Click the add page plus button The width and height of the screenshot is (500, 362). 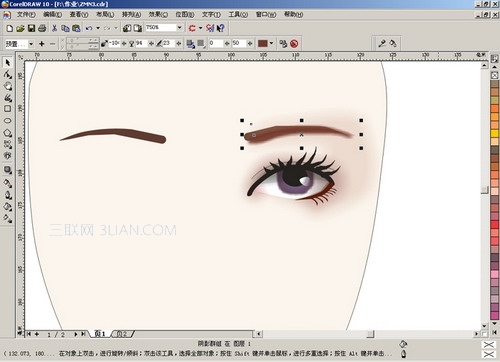click(x=37, y=334)
